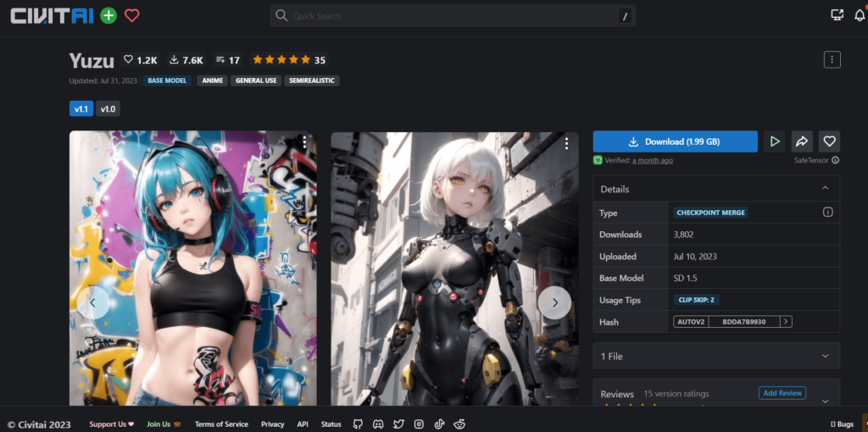868x432 pixels.
Task: Expand the hash type arrow
Action: click(787, 322)
